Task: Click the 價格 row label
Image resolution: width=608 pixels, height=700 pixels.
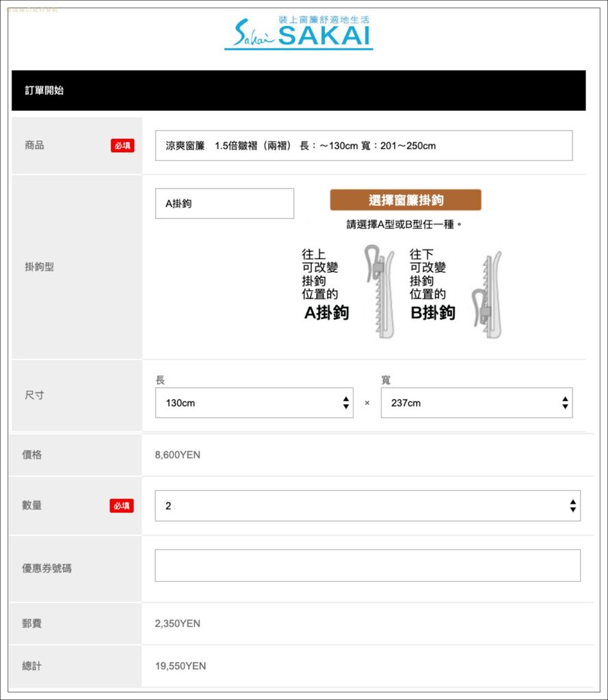Action: (x=31, y=455)
